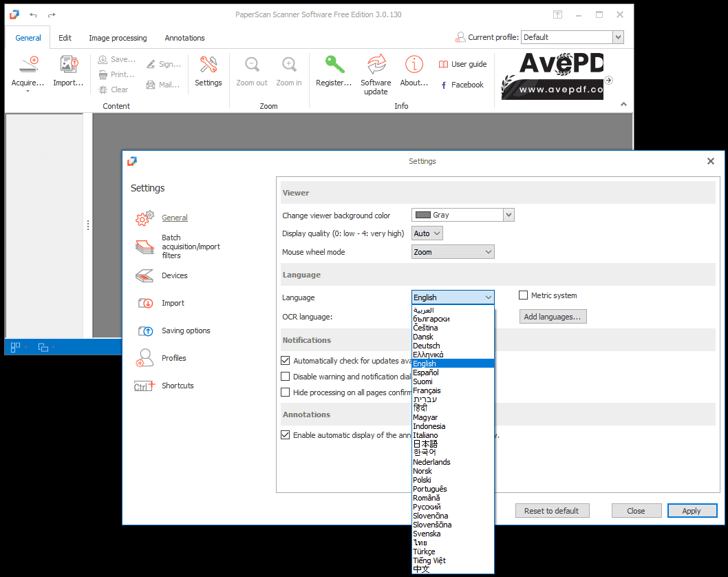Click the window arrangement icon in status bar
Screen dimensions: 728x577
(43, 347)
